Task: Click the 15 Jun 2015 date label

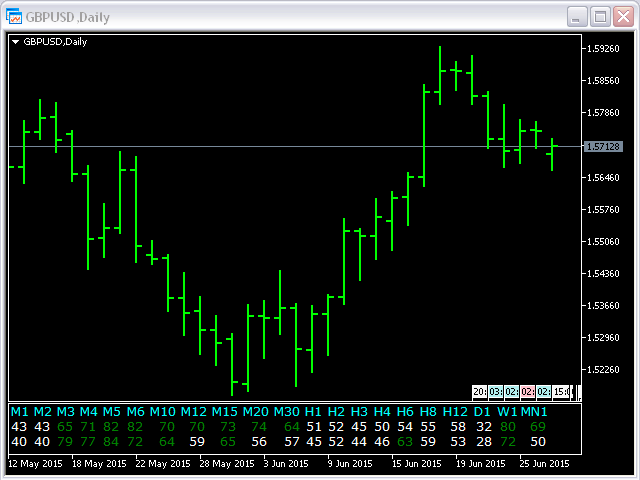Action: pos(417,464)
